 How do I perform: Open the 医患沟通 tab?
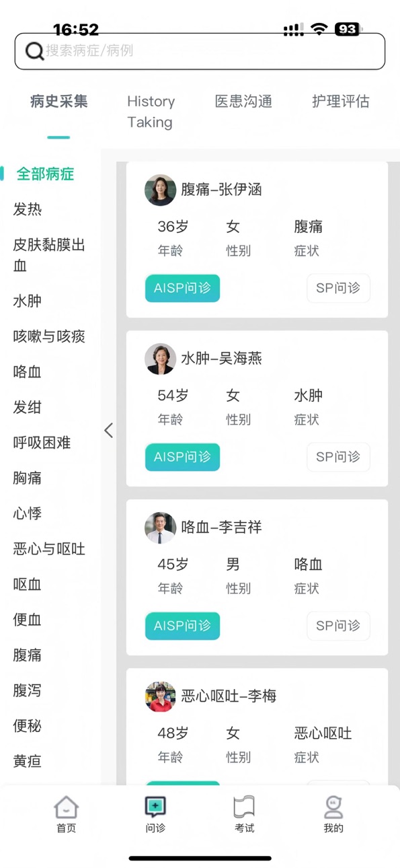click(x=243, y=102)
